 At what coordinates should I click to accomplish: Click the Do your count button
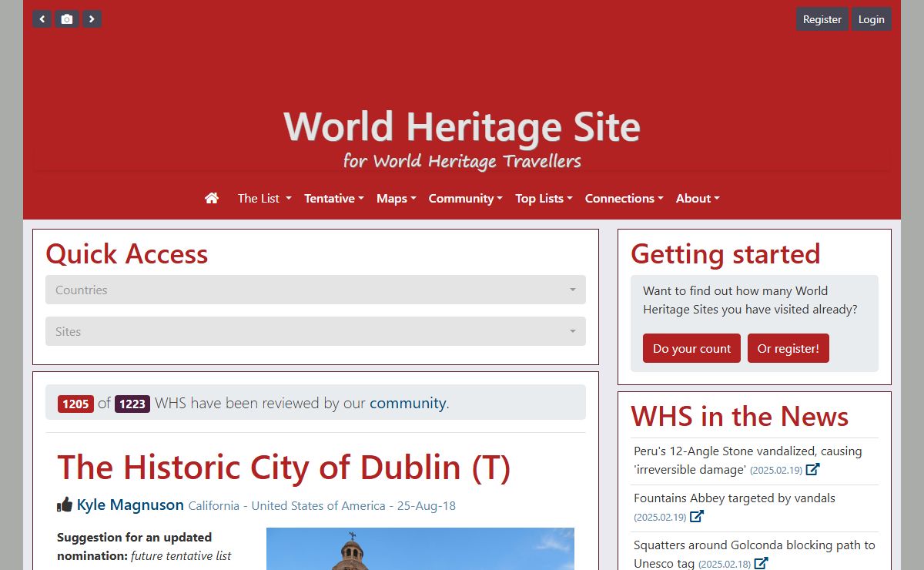tap(691, 348)
